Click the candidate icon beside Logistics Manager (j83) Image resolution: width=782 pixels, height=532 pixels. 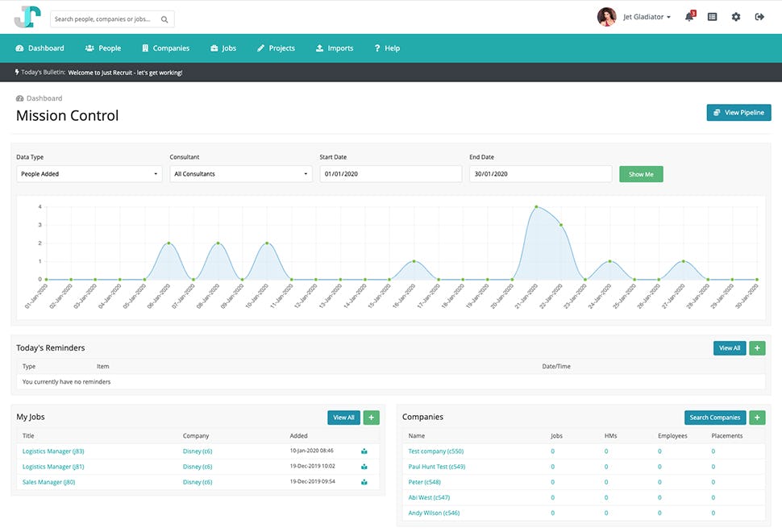click(x=364, y=451)
